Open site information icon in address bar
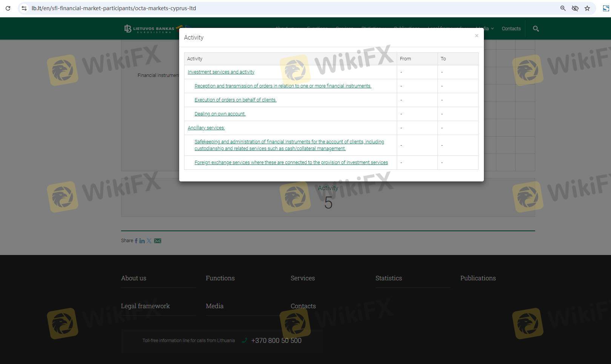Viewport: 611px width, 364px height. [24, 8]
